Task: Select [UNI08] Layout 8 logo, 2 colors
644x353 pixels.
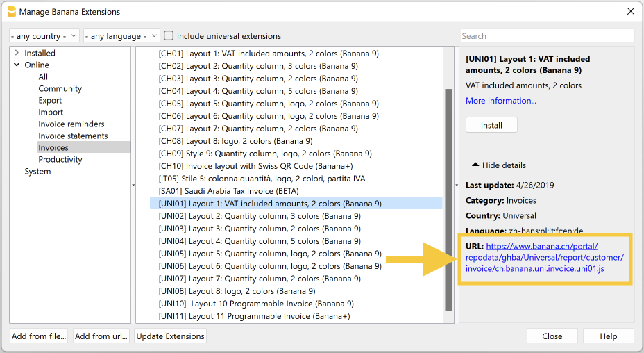Action: coord(237,291)
